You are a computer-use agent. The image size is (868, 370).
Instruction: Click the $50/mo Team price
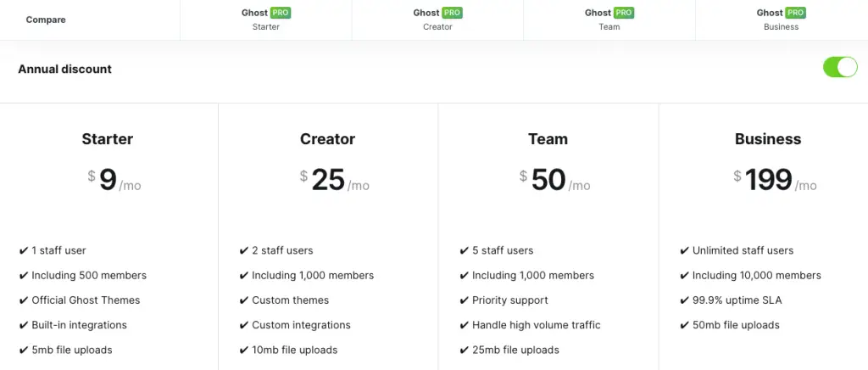pos(554,181)
